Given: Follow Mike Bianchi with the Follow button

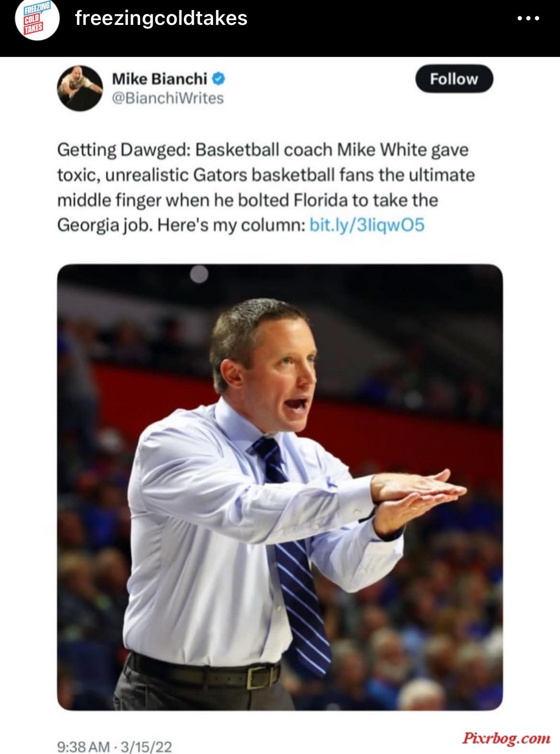Looking at the screenshot, I should (x=454, y=79).
